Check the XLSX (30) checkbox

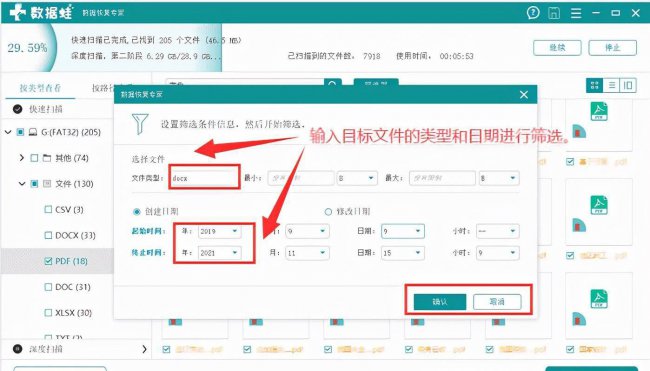(x=48, y=313)
